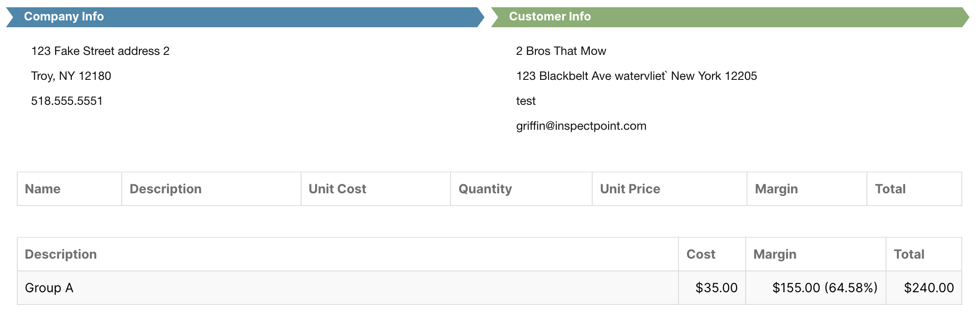Click the Cost column header
This screenshot has width=980, height=314.
(712, 254)
